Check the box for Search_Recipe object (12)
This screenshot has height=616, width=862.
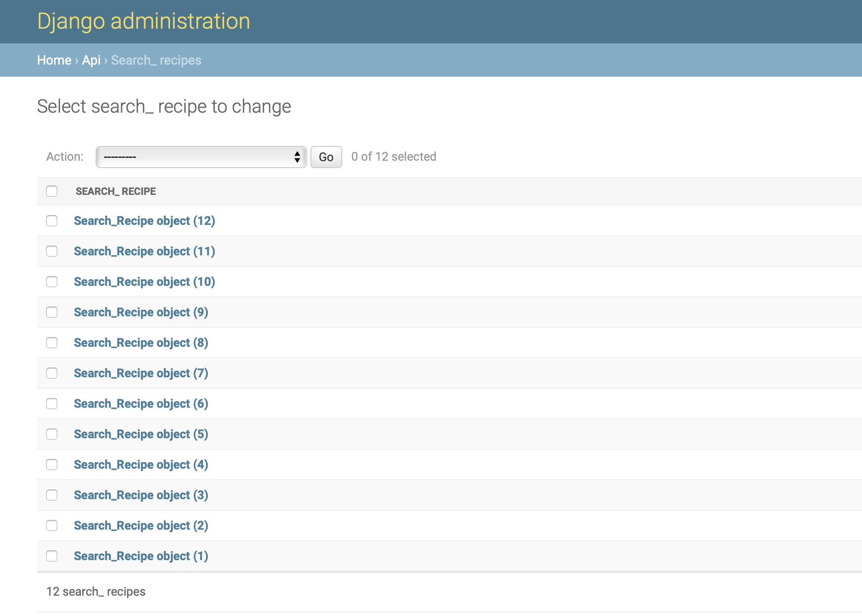coord(52,221)
